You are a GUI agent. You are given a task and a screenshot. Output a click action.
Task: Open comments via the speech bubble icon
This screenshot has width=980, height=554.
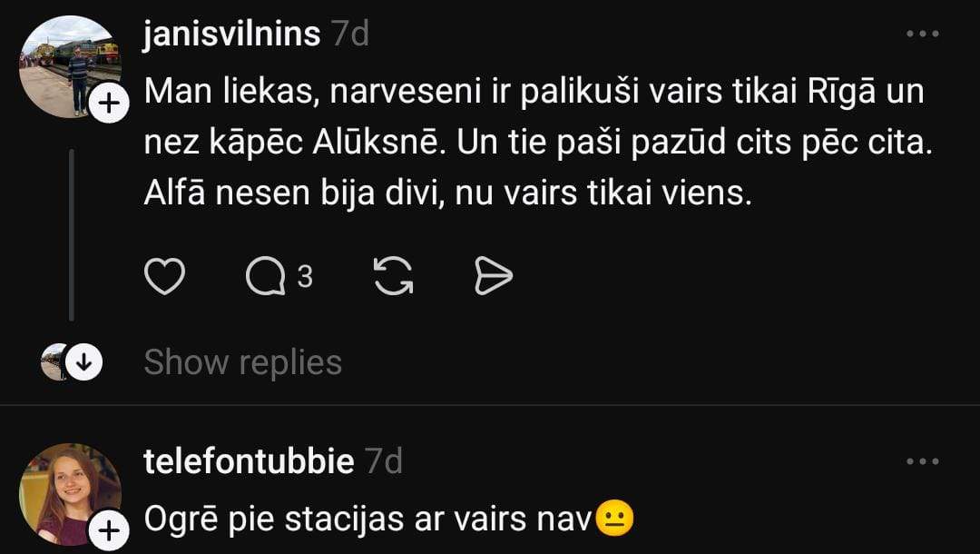point(266,276)
